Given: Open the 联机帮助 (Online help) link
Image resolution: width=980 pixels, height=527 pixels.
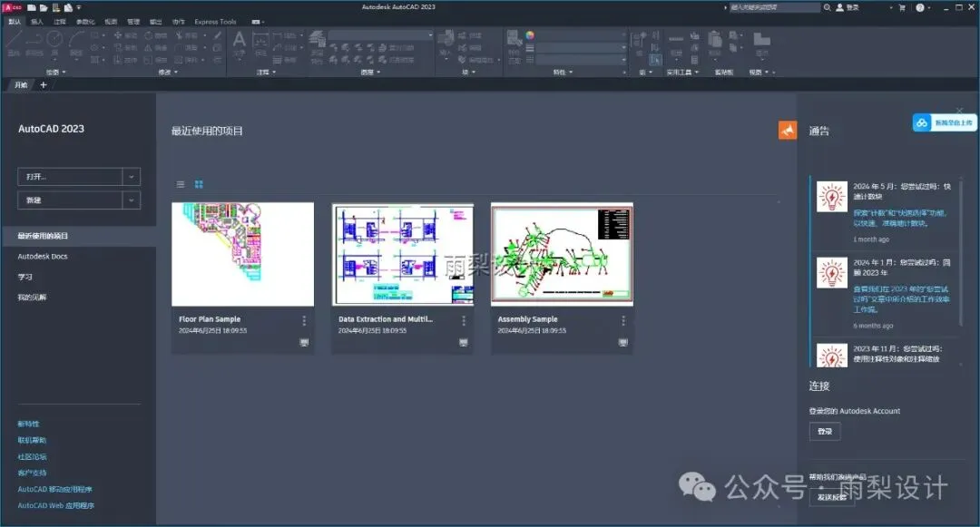Looking at the screenshot, I should 32,440.
